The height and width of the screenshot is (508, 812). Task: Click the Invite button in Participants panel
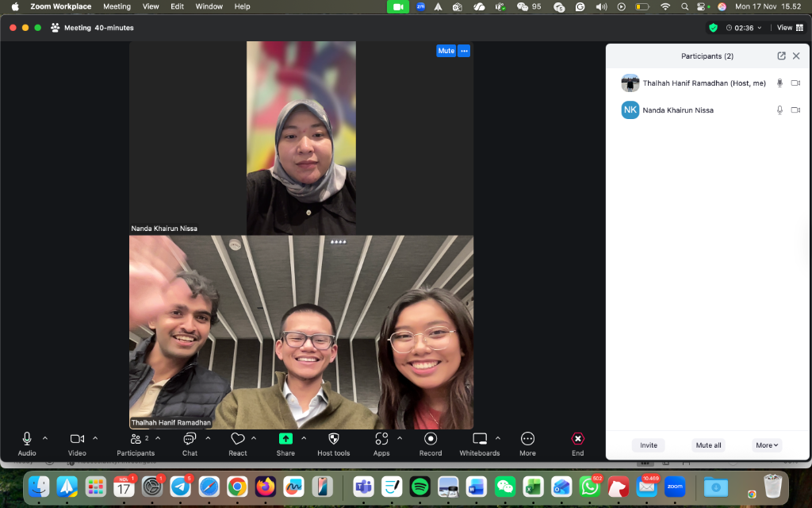(648, 445)
